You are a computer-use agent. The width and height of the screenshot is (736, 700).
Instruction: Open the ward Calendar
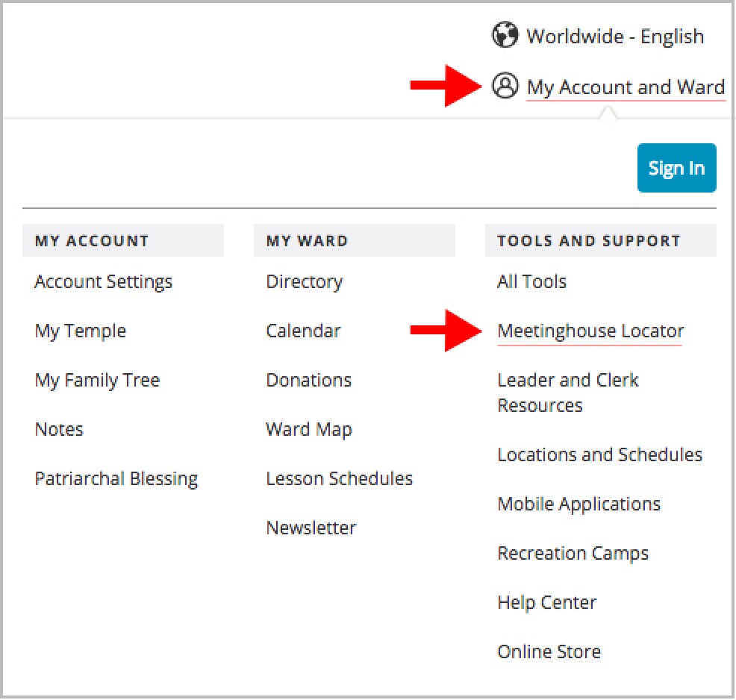click(303, 331)
